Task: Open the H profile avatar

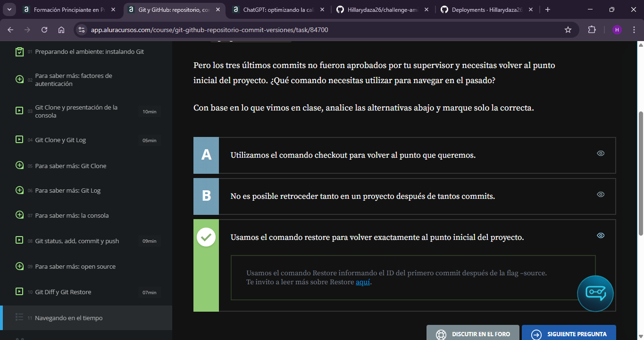Action: pyautogui.click(x=617, y=30)
